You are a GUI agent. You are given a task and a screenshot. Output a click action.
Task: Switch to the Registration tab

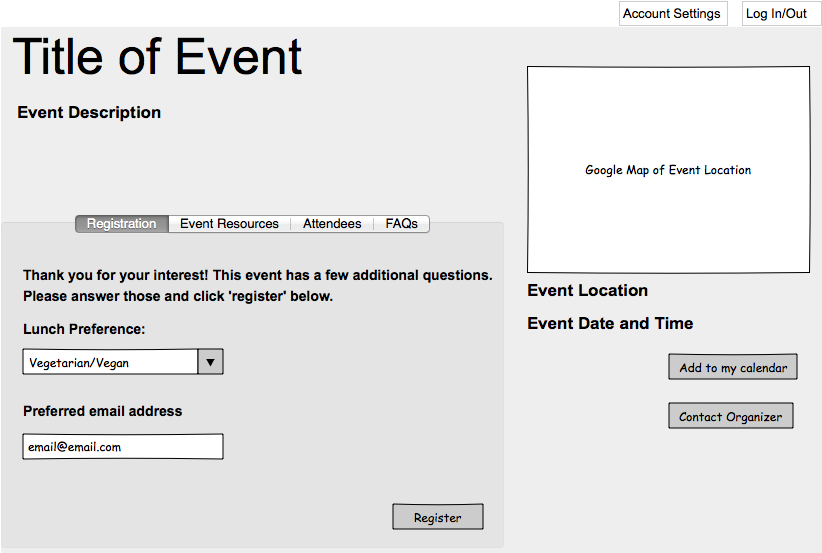click(121, 224)
